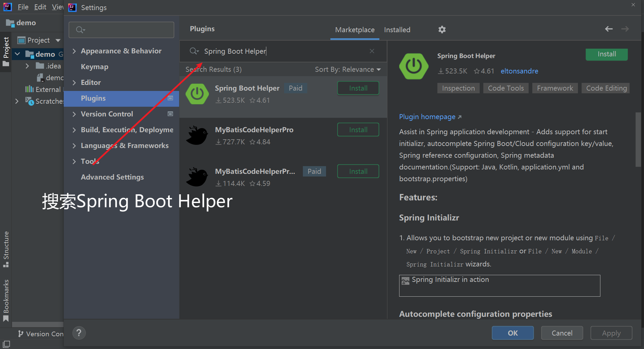Viewport: 644px width, 349px height.
Task: Click Version Control status bar icon
Action: [21, 334]
